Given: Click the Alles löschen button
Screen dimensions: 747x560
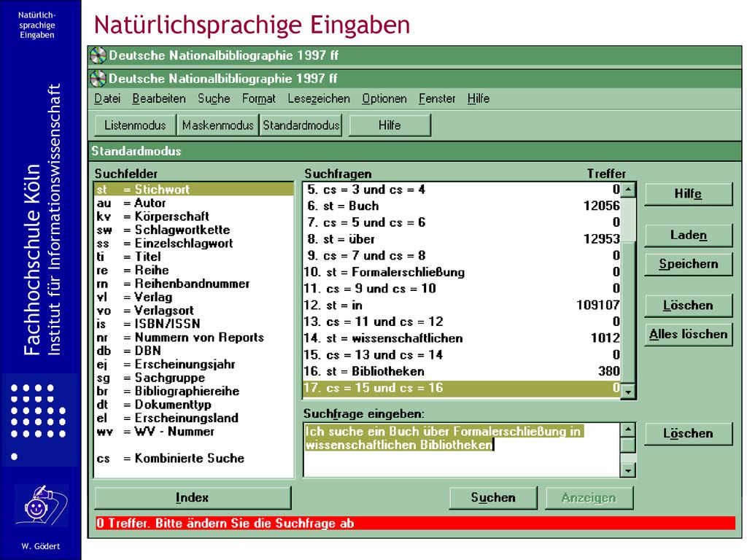Looking at the screenshot, I should (x=688, y=334).
